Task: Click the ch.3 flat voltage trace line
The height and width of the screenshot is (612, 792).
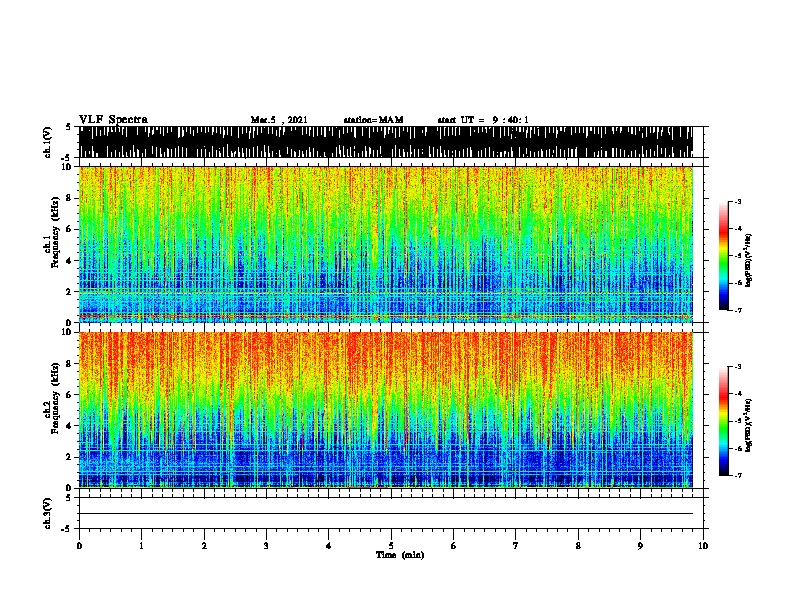Action: (386, 514)
